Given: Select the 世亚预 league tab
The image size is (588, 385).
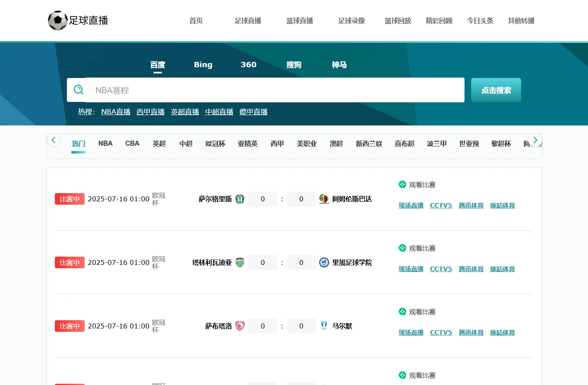Looking at the screenshot, I should 469,144.
